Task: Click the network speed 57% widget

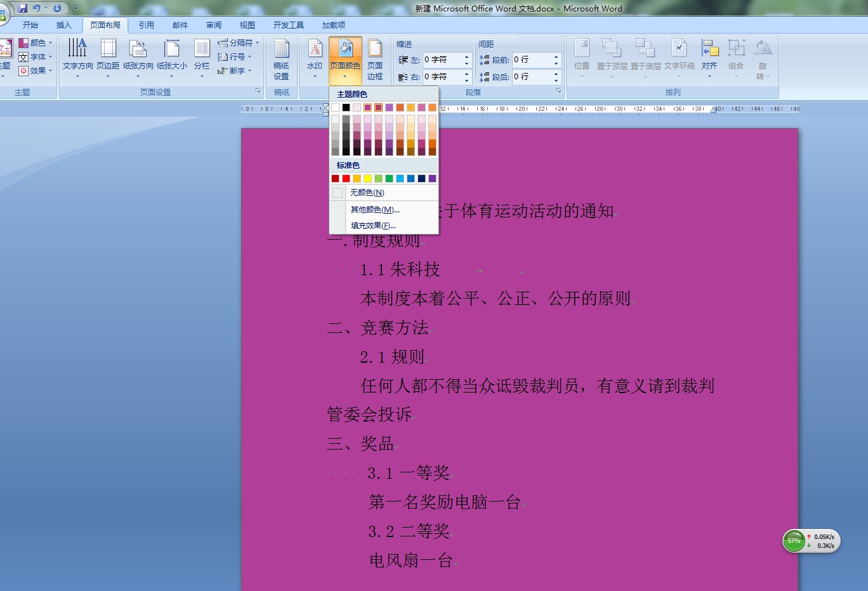Action: [812, 541]
